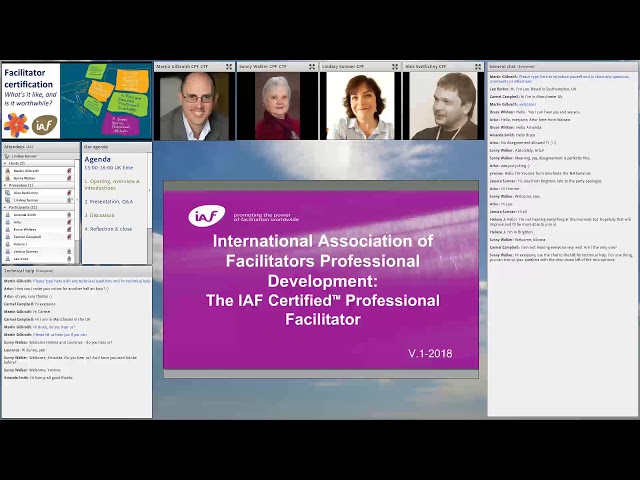Click participant avatar icon of Carmel Campbell

[x=7, y=237]
